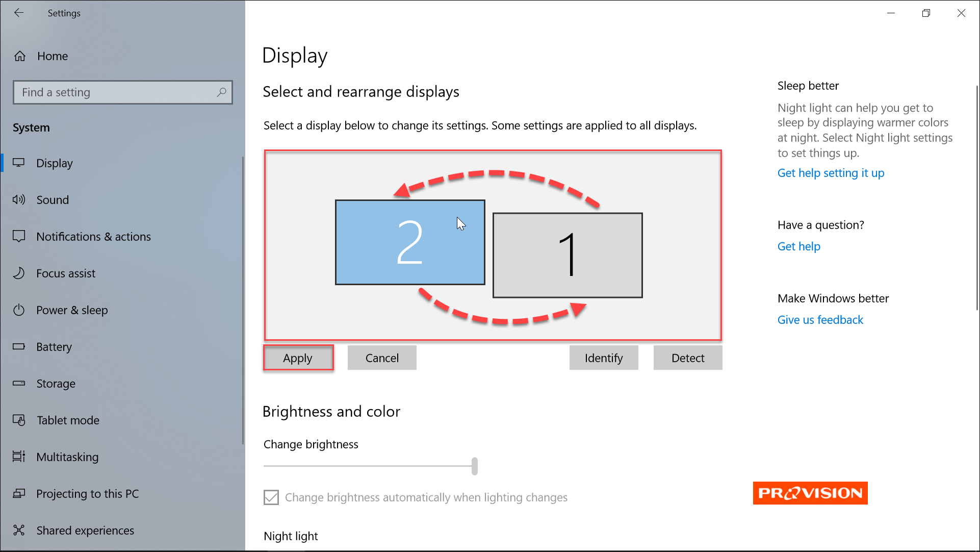980x552 pixels.
Task: Click the Home house icon
Action: tap(20, 56)
